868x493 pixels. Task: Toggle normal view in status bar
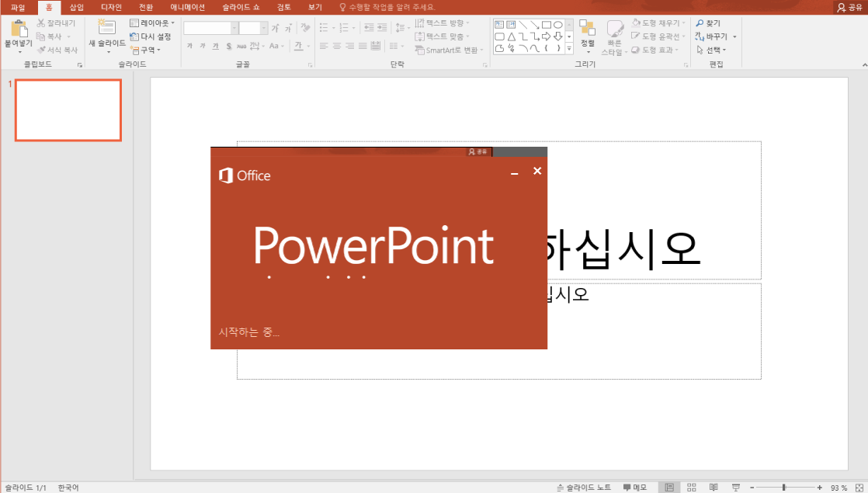(669, 488)
